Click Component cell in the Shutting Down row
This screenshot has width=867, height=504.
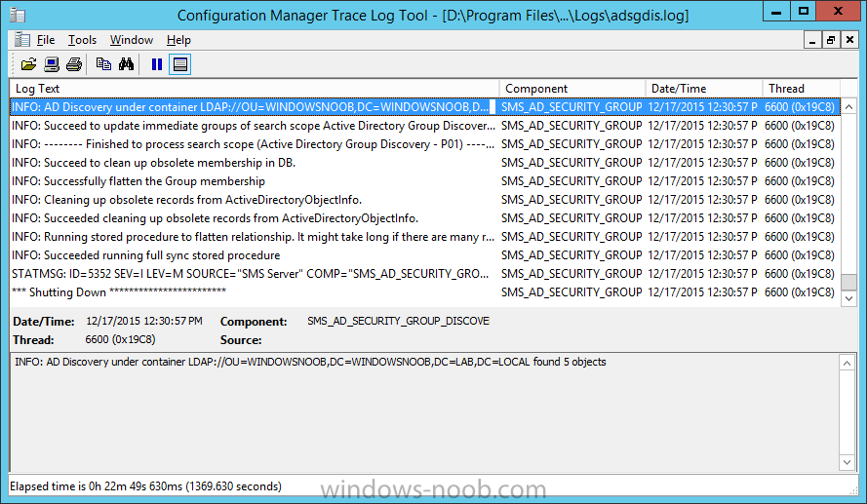[x=571, y=292]
